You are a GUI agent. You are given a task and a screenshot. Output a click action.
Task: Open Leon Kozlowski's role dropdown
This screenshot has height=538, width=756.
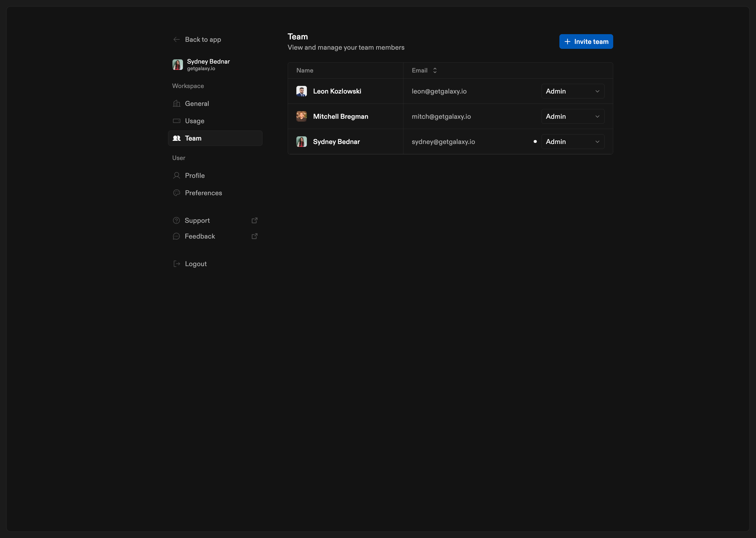point(573,91)
